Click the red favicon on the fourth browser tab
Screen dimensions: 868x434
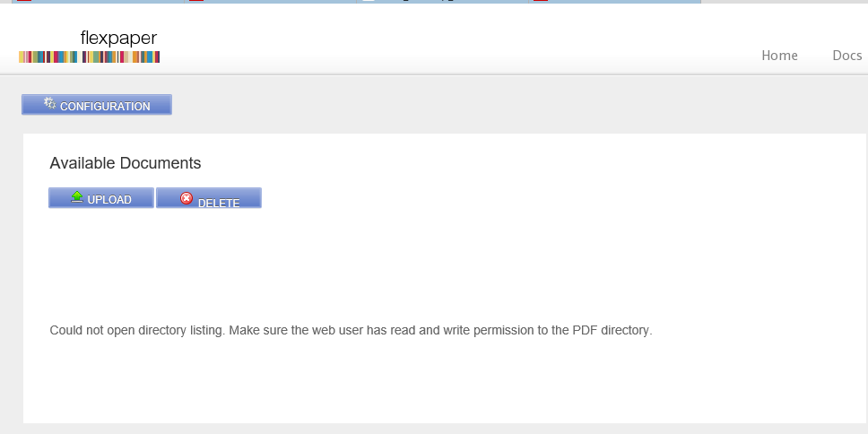[x=541, y=1]
